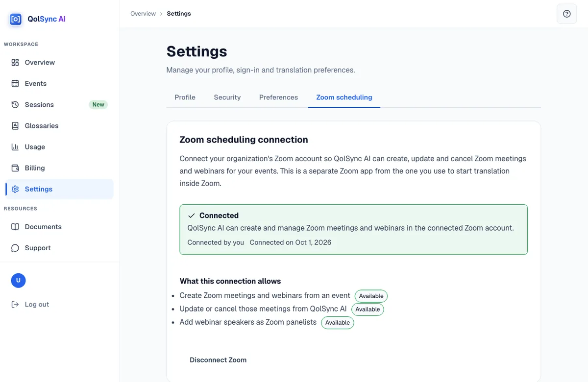This screenshot has width=588, height=382.
Task: Click the Glossaries book icon
Action: [15, 125]
